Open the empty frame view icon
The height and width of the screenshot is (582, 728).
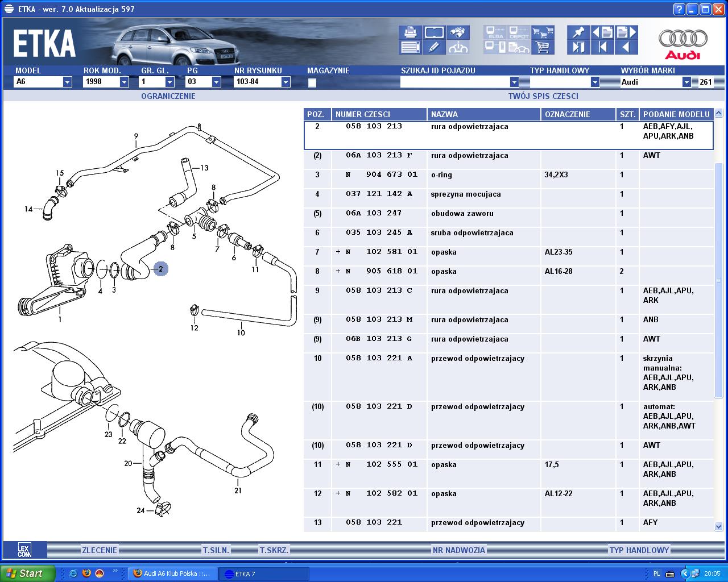434,32
